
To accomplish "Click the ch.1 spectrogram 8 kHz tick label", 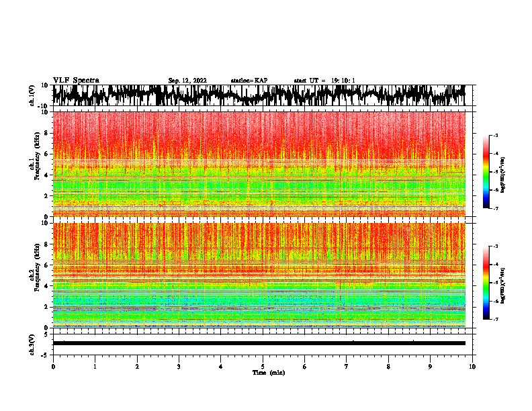I will (46, 133).
